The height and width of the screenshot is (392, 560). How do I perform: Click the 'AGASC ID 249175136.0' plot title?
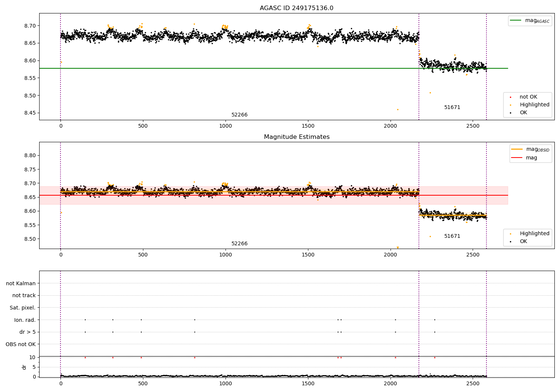[296, 8]
